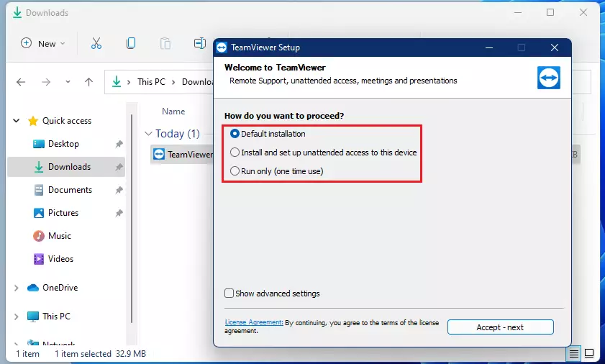Minimize the Downloads Explorer window
Screen dimensions: 605x364
pyautogui.click(x=518, y=12)
